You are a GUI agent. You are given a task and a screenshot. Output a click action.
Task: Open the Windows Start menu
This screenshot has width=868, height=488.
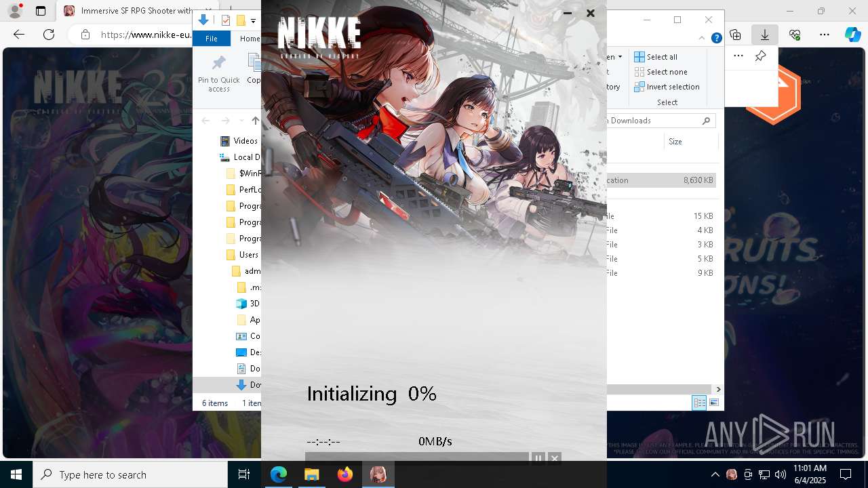click(x=16, y=474)
